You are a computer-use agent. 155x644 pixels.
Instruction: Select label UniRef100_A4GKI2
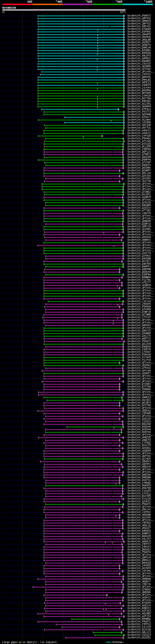pos(139,131)
